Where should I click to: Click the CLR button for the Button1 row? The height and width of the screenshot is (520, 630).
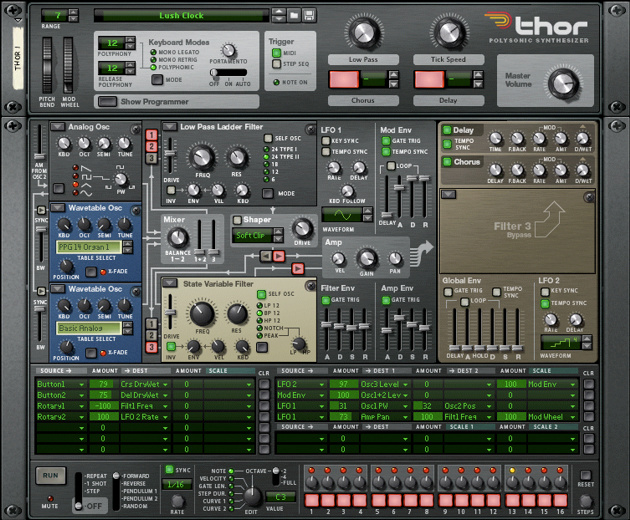click(x=264, y=384)
